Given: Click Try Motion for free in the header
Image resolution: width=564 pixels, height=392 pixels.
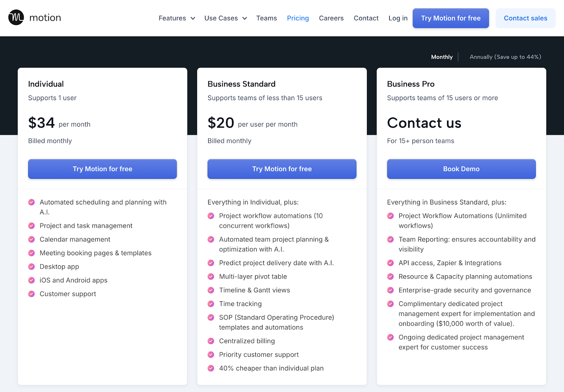Looking at the screenshot, I should tap(450, 18).
